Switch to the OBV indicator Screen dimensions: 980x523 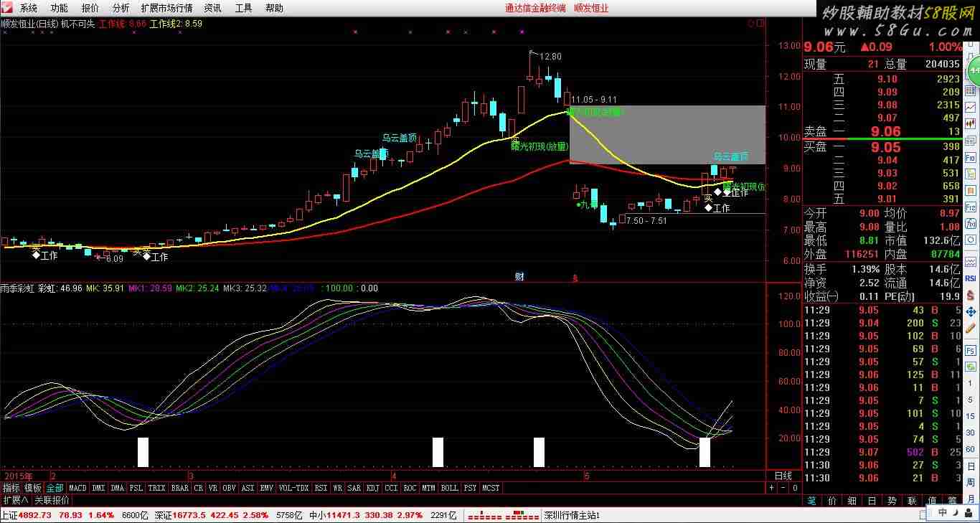230,488
